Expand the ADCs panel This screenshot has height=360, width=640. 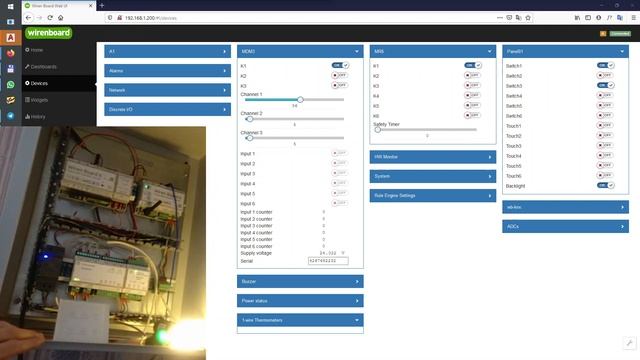(x=565, y=227)
